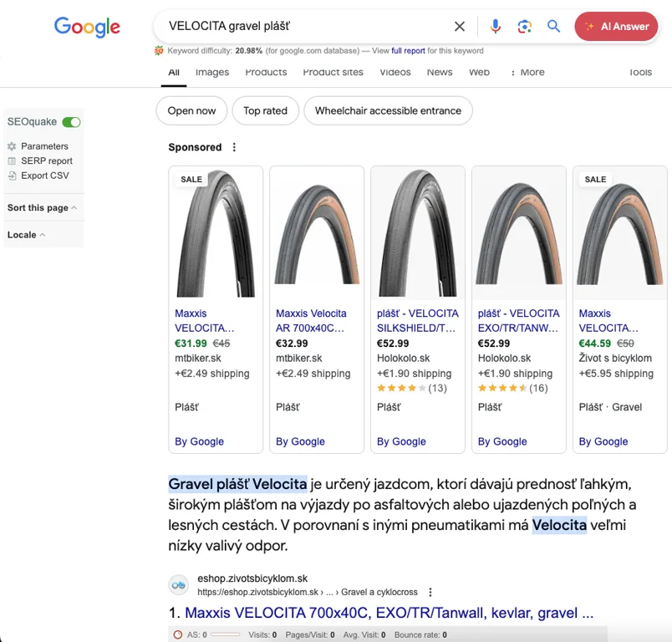Start voice search with microphone icon
This screenshot has width=672, height=642.
(496, 27)
